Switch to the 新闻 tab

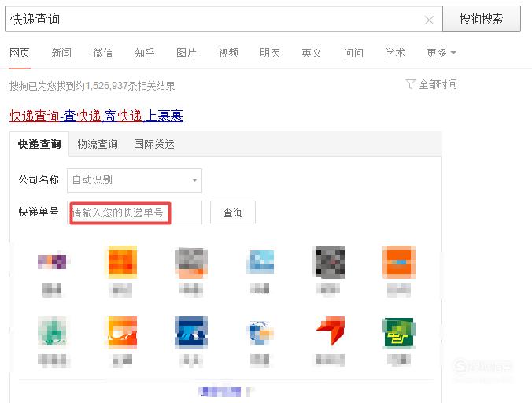(x=61, y=53)
